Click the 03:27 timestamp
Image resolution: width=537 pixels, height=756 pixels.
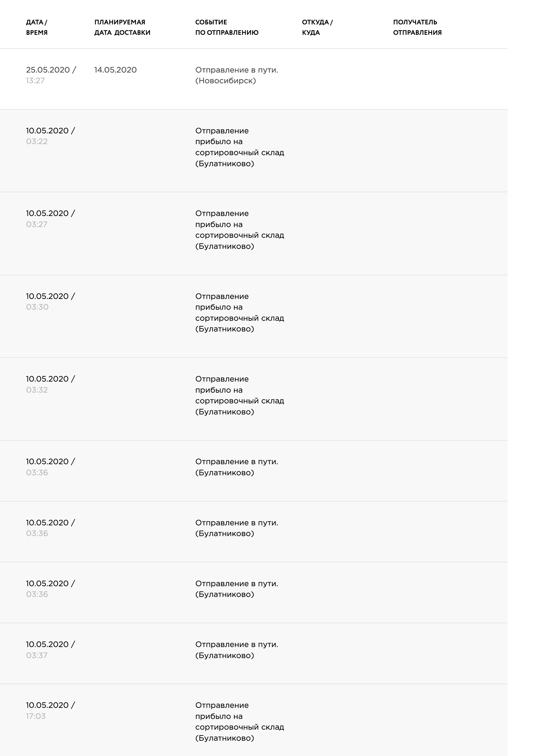tap(37, 224)
